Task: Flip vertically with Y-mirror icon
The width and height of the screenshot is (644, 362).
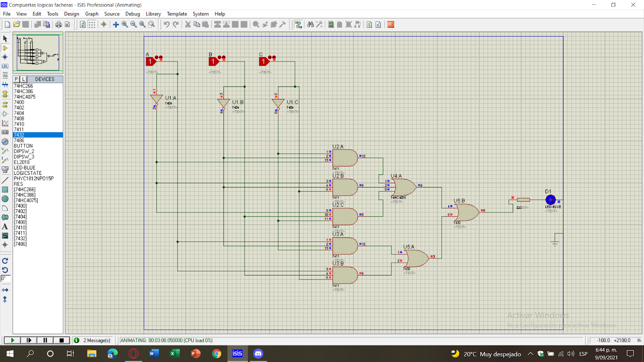Action: (5, 299)
